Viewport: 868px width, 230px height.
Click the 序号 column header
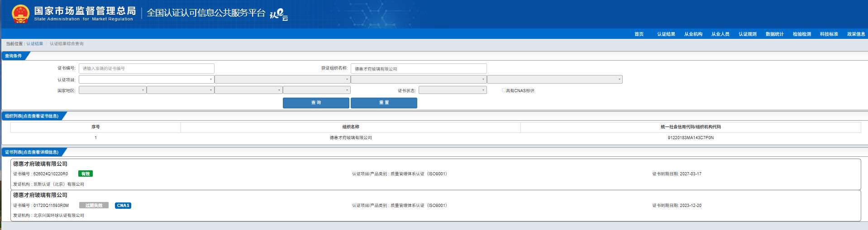coord(95,127)
